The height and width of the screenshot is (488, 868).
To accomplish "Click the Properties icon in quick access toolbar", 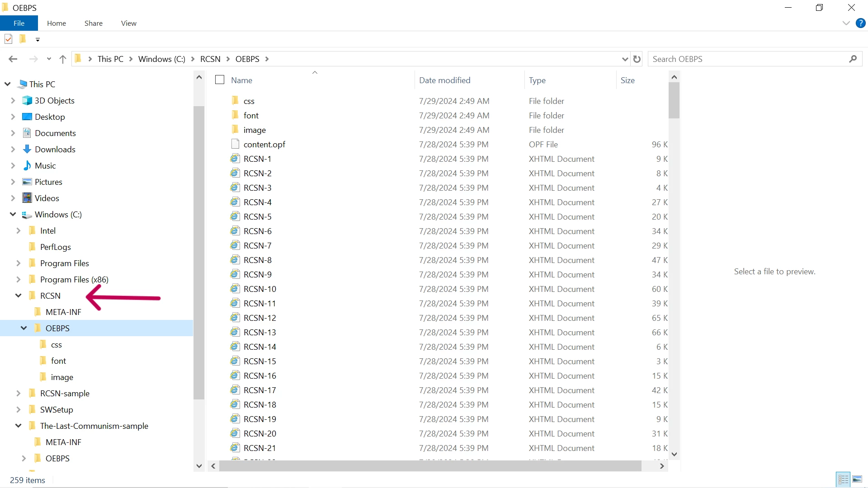I will (8, 39).
